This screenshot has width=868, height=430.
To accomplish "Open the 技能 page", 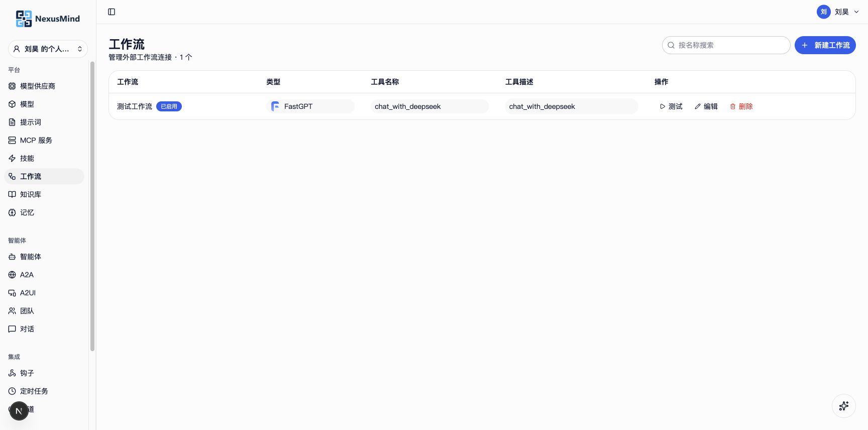I will click(44, 158).
